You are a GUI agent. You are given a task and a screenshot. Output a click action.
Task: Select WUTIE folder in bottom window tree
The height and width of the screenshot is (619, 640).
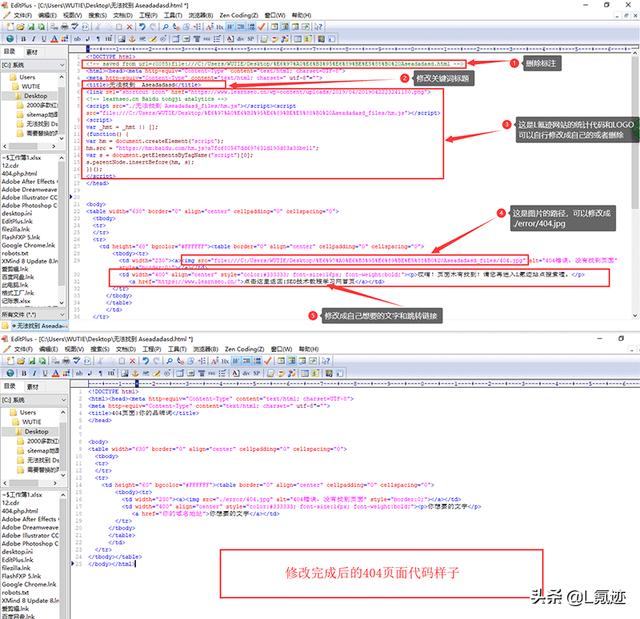click(31, 422)
